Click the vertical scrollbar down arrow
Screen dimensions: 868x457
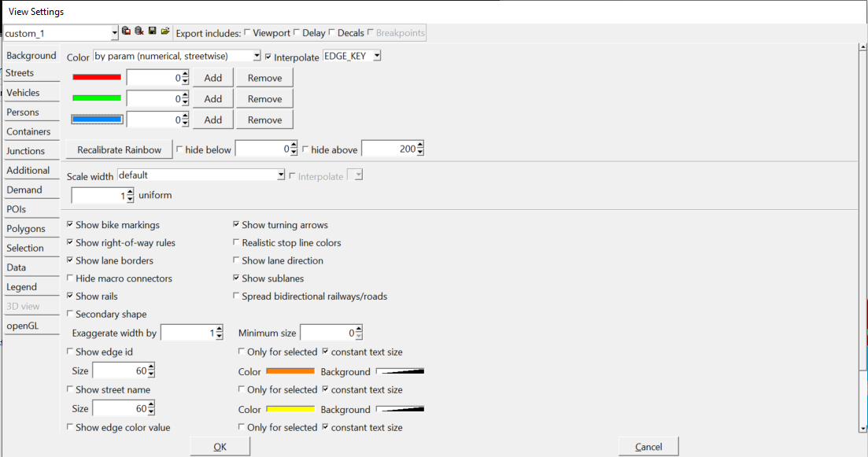(862, 428)
